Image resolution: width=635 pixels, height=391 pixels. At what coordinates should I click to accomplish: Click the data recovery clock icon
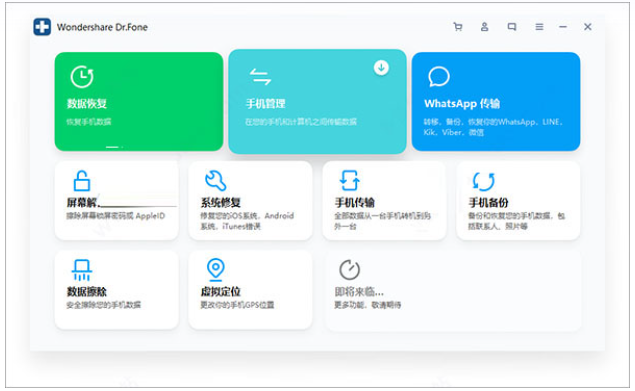[x=82, y=76]
